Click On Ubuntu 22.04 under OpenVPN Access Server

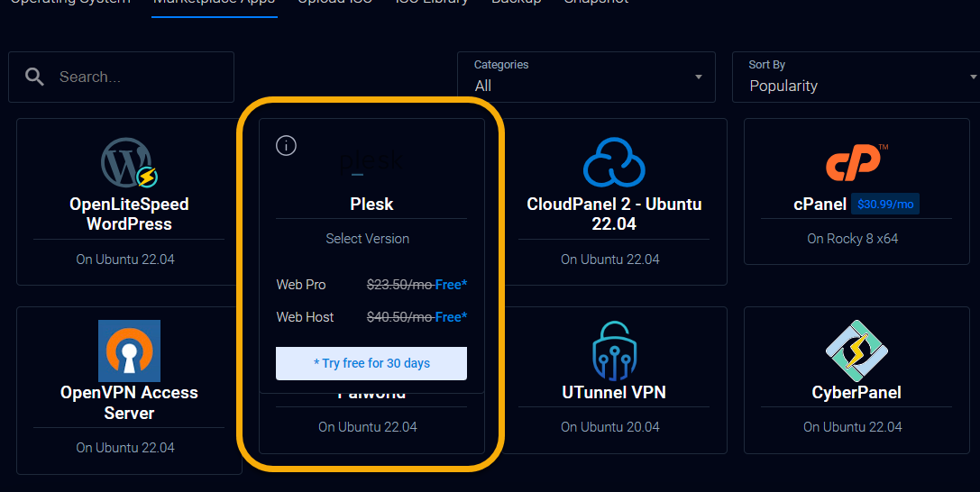click(x=125, y=448)
